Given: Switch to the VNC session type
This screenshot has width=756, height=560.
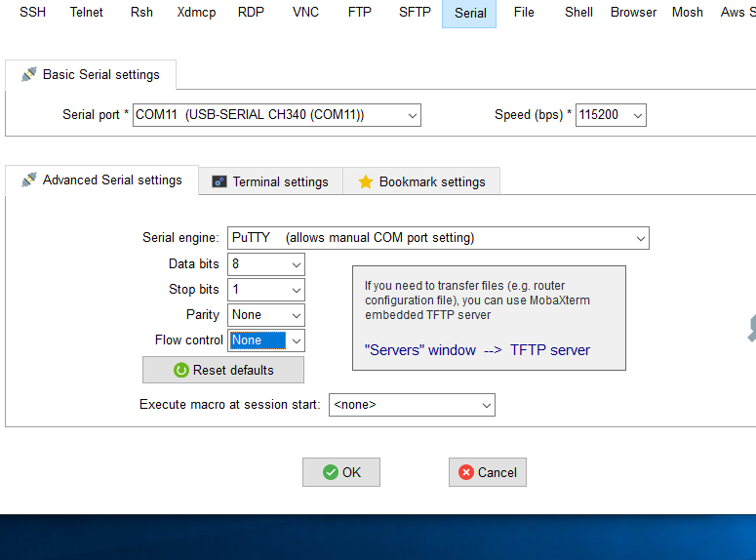Looking at the screenshot, I should [x=305, y=13].
